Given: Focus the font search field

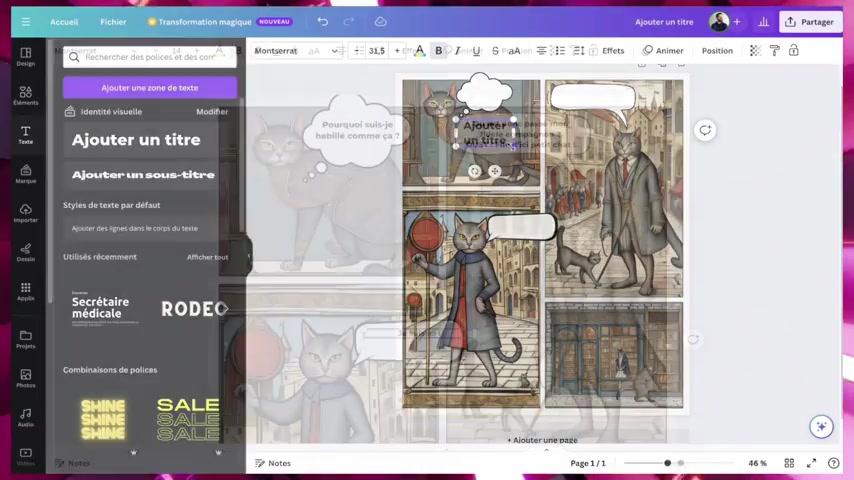Looking at the screenshot, I should (150, 57).
